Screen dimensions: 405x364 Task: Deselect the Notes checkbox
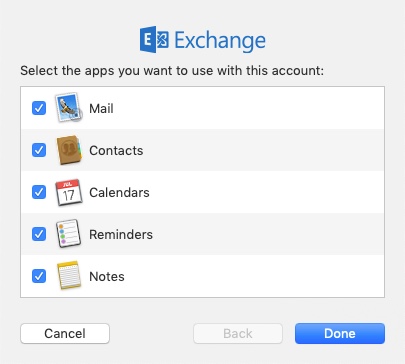coord(39,276)
